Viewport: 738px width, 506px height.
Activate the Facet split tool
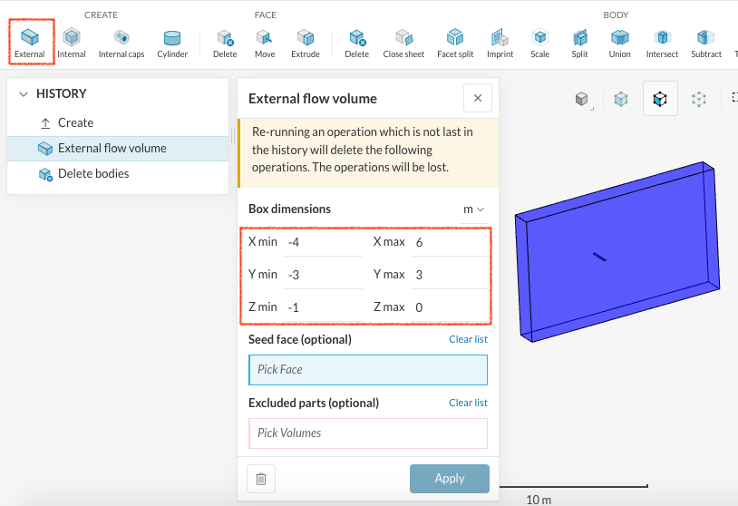click(x=455, y=42)
